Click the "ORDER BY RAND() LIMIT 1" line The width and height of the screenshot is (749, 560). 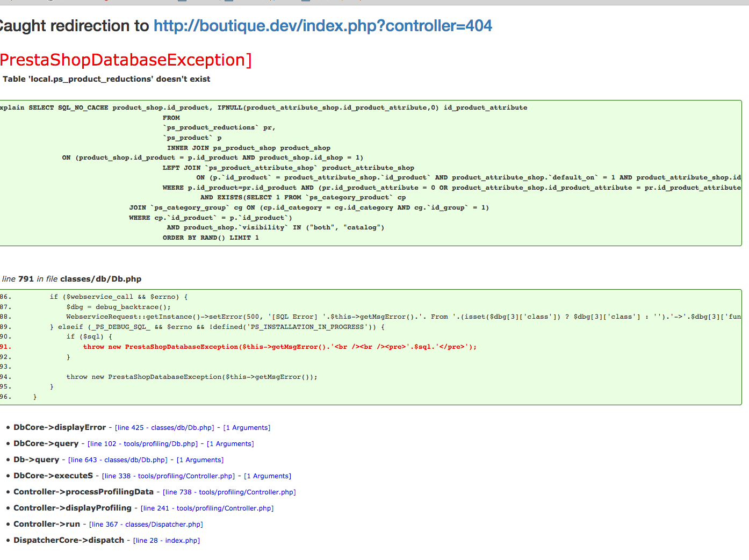pyautogui.click(x=211, y=238)
